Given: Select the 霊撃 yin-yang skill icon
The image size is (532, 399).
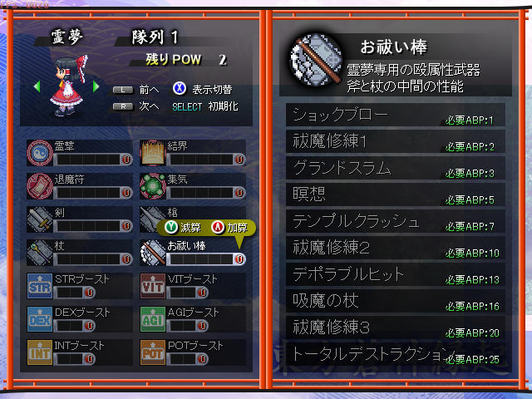Looking at the screenshot, I should 40,153.
